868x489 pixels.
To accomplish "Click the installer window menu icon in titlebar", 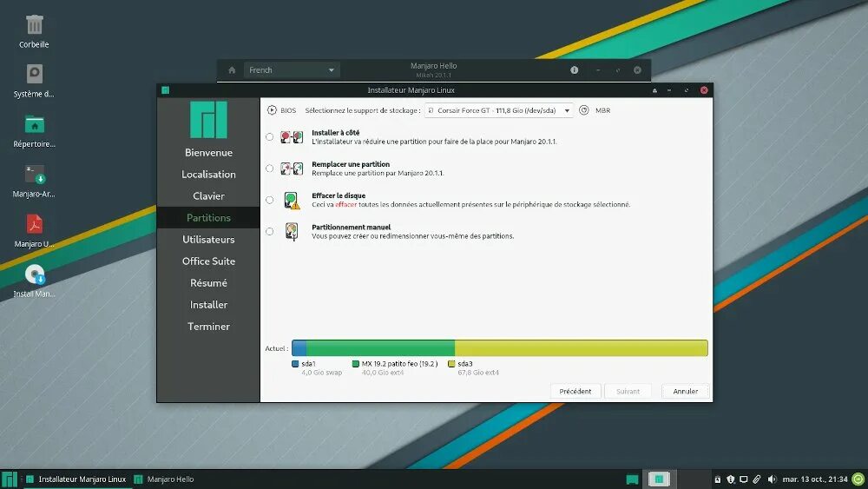I will point(165,90).
